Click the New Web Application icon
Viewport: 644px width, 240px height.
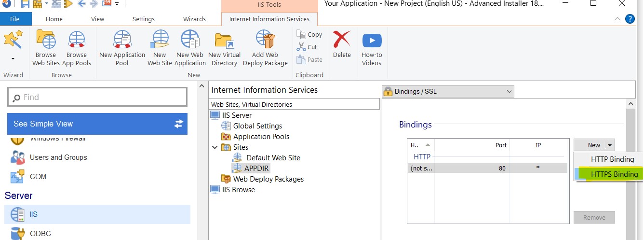[190, 41]
